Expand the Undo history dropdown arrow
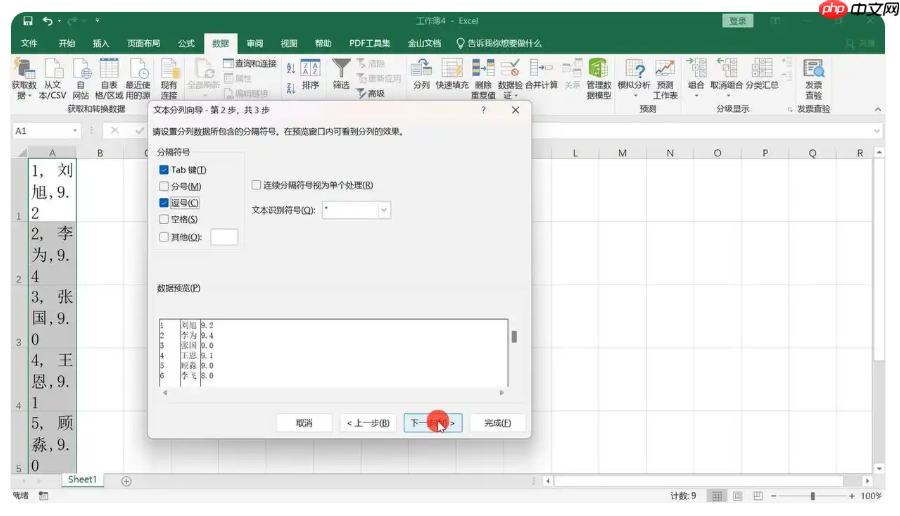This screenshot has width=900, height=516. 59,21
